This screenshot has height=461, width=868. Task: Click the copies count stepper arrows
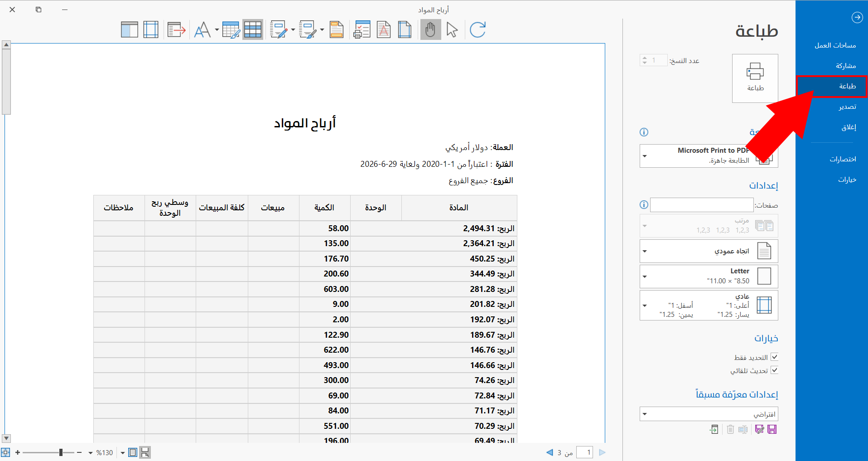[x=645, y=60]
